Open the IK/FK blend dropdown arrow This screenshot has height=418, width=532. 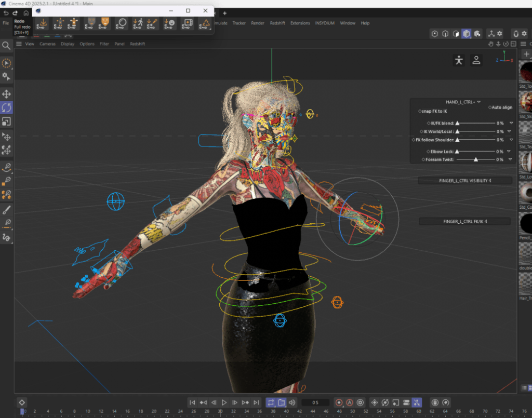pyautogui.click(x=511, y=123)
